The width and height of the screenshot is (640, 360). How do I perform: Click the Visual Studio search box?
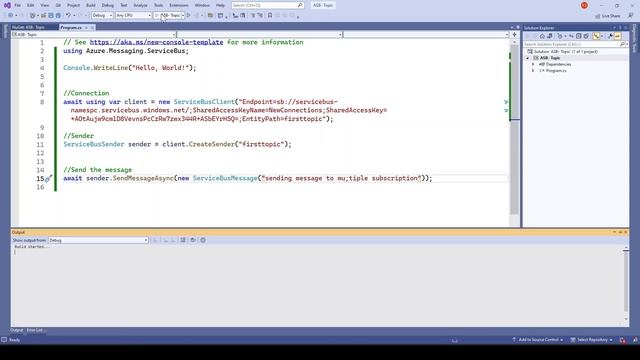267,5
